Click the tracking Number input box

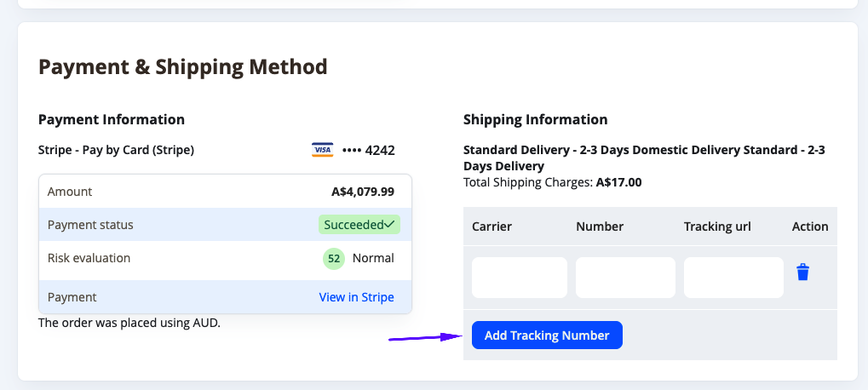(625, 278)
